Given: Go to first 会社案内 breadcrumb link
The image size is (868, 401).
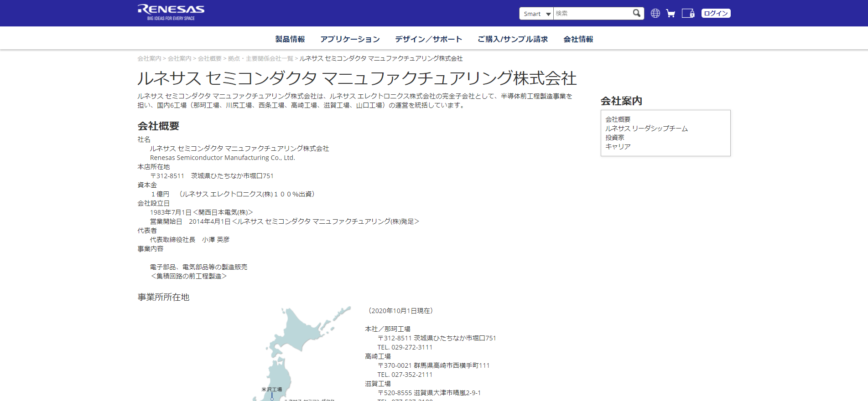Looking at the screenshot, I should click(149, 58).
